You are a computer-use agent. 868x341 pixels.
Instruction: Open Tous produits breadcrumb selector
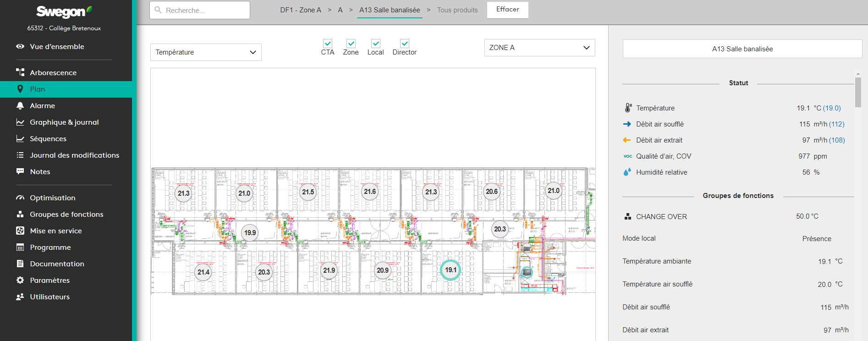point(457,10)
